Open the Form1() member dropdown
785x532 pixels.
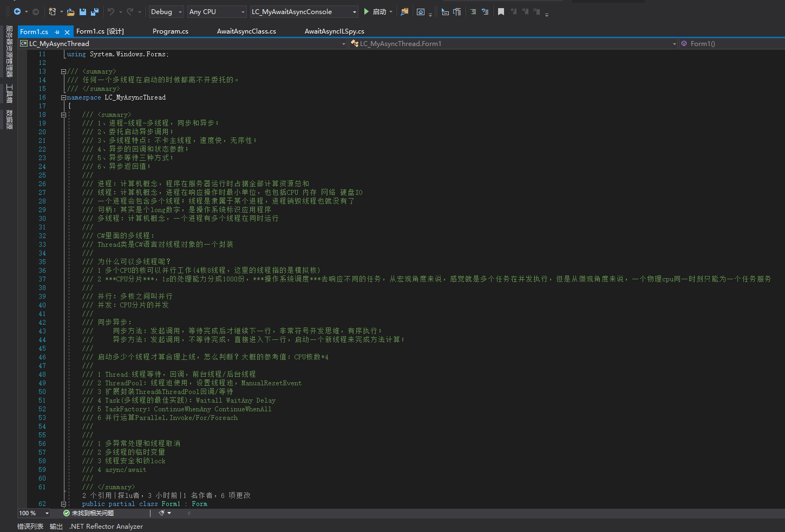click(732, 43)
